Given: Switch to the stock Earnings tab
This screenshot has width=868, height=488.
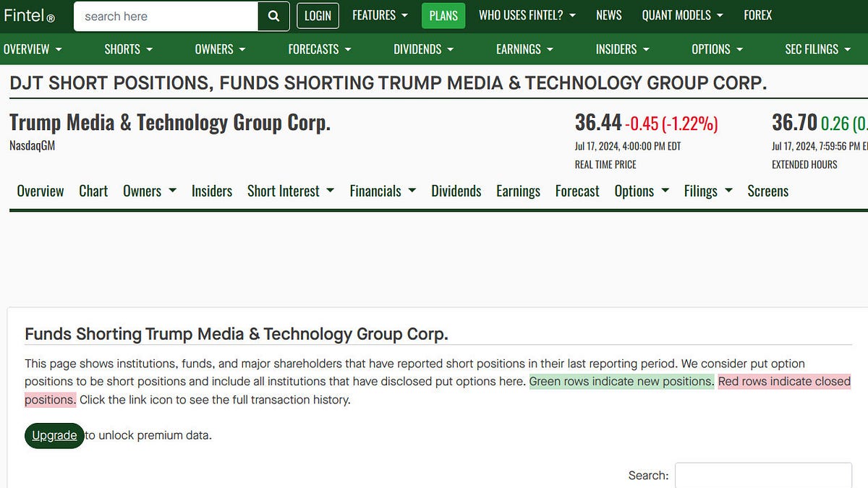Looking at the screenshot, I should 518,191.
